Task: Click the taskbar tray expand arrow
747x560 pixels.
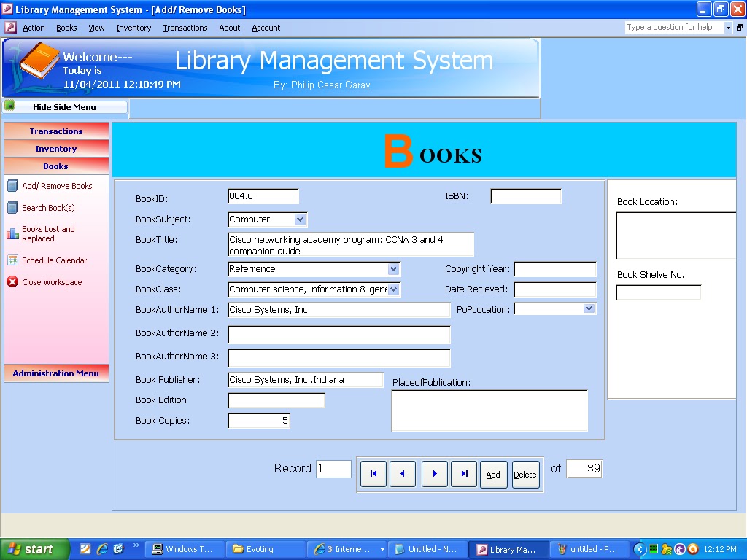Action: click(x=640, y=549)
